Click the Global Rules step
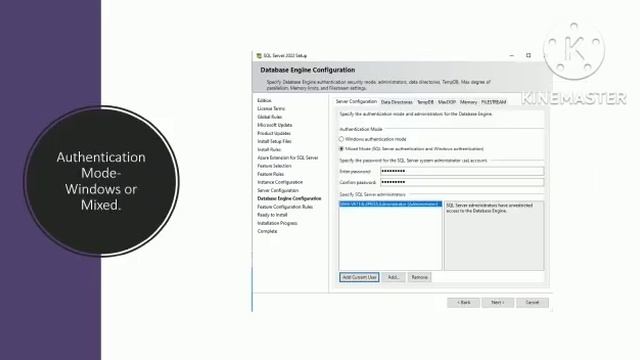The height and width of the screenshot is (360, 640). coord(269,117)
